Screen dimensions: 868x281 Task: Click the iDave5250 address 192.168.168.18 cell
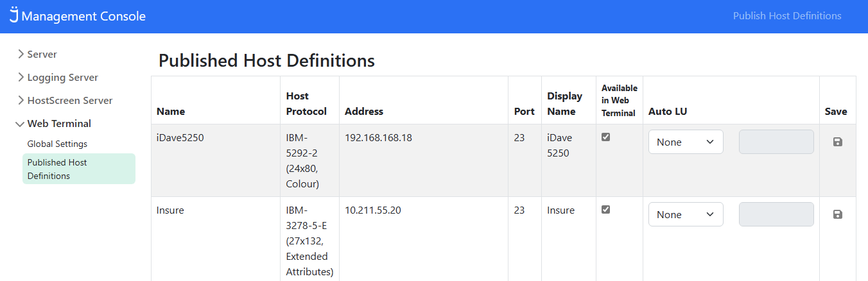(x=378, y=137)
